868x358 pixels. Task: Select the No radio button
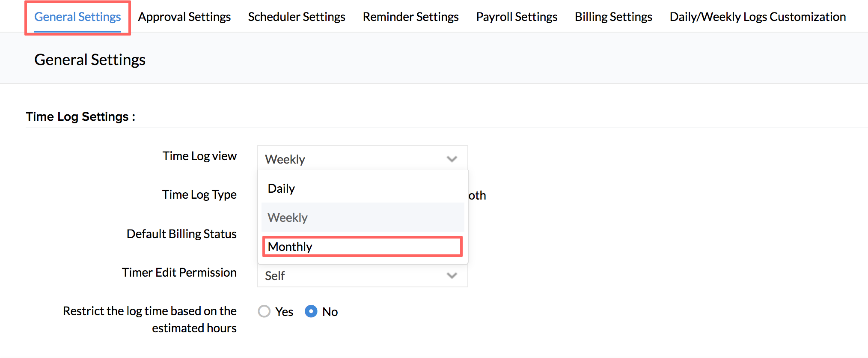click(x=311, y=311)
